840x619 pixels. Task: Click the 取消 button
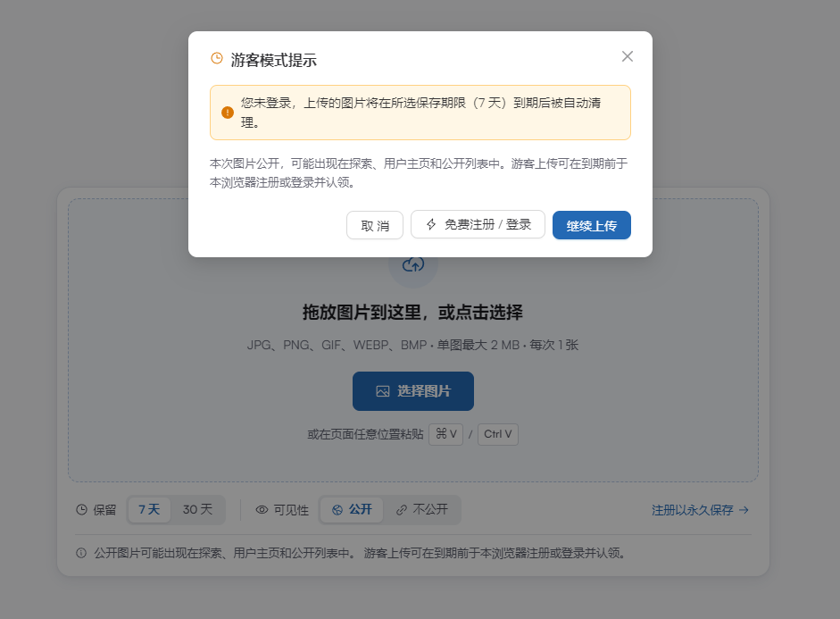click(x=375, y=225)
